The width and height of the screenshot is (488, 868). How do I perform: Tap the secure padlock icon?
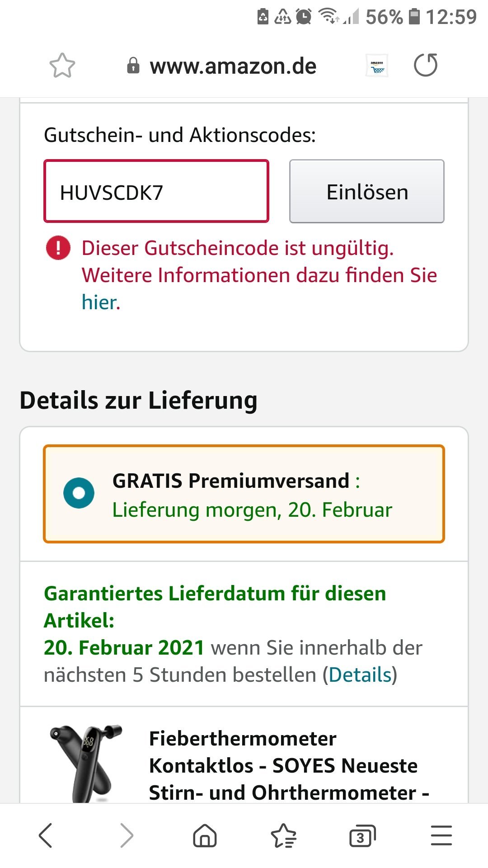[x=133, y=66]
